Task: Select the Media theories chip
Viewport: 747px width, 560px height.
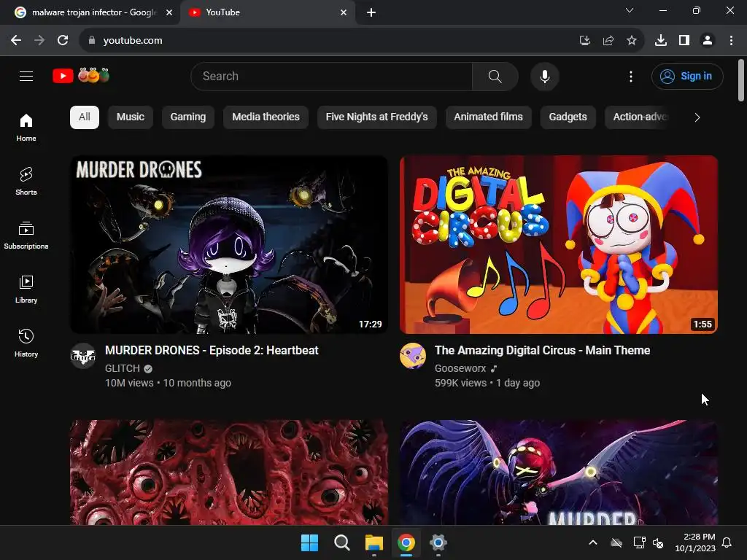Action: click(x=266, y=117)
